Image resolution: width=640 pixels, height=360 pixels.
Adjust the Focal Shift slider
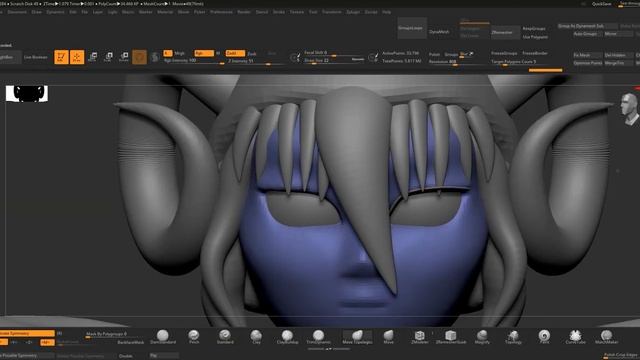tap(334, 53)
